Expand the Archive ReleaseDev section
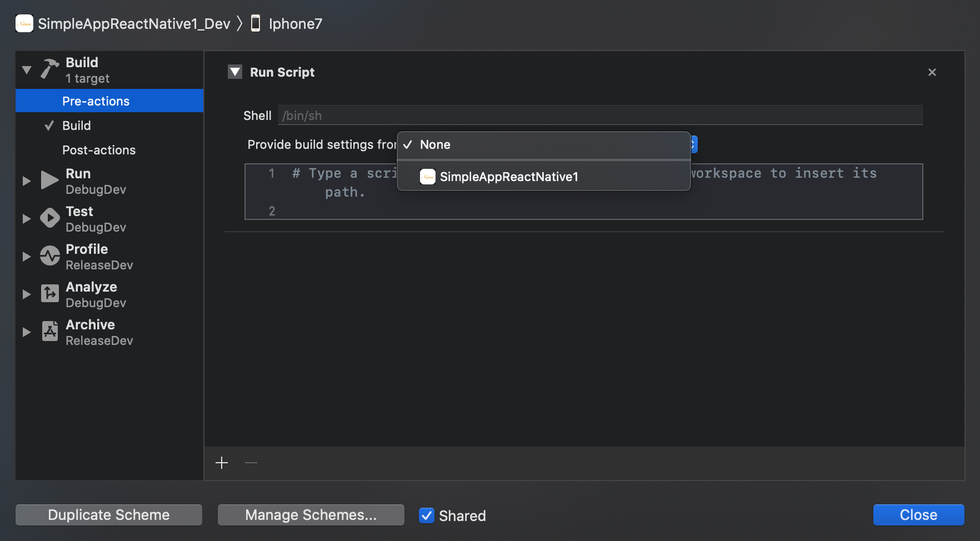The width and height of the screenshot is (980, 541). tap(27, 332)
